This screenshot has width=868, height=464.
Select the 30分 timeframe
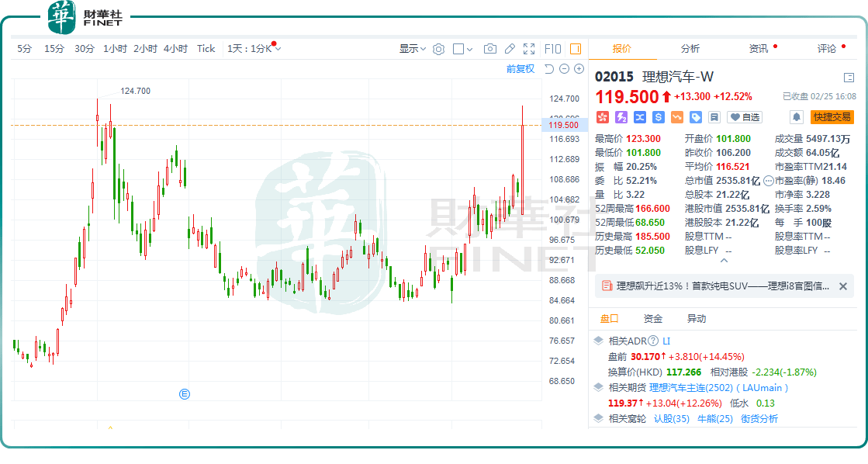coord(84,49)
